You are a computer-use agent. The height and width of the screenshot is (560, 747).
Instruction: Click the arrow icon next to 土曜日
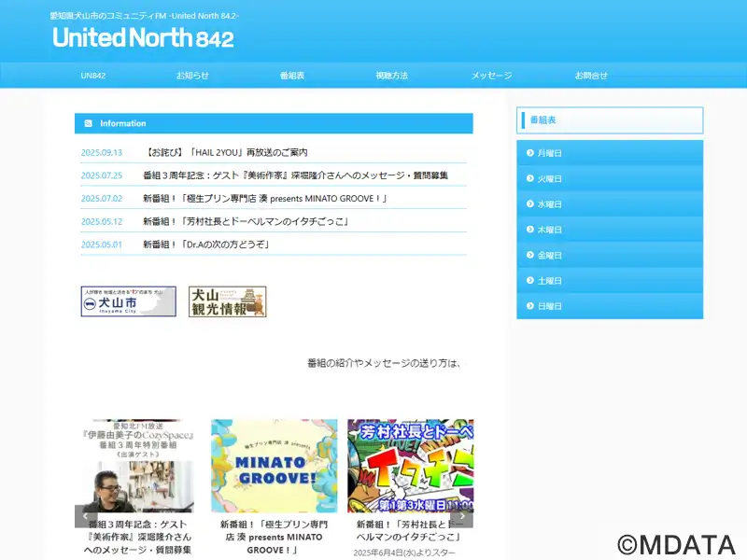(x=529, y=280)
